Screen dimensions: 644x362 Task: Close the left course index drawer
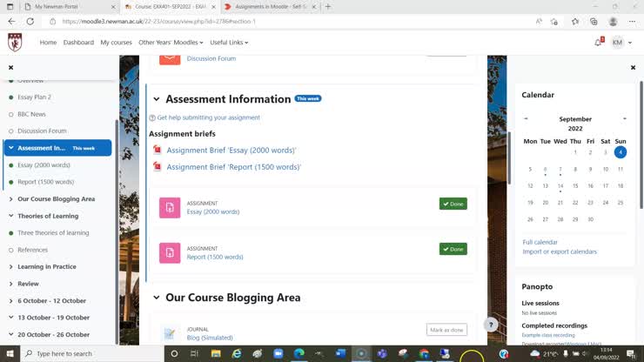(11, 67)
